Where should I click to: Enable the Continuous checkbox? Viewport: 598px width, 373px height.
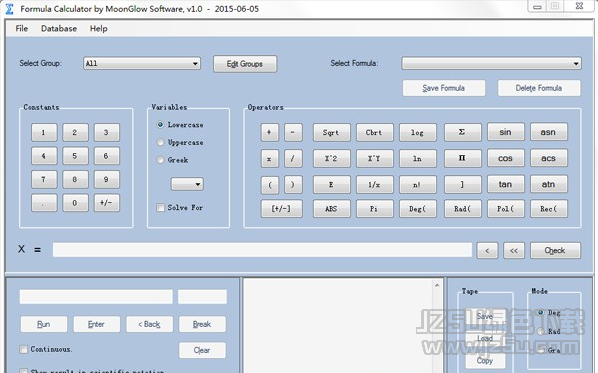pos(24,349)
